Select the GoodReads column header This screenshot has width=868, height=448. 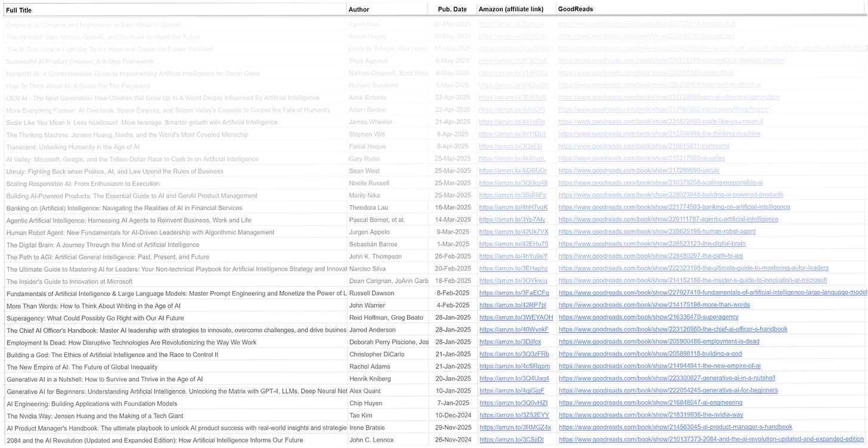575,9
